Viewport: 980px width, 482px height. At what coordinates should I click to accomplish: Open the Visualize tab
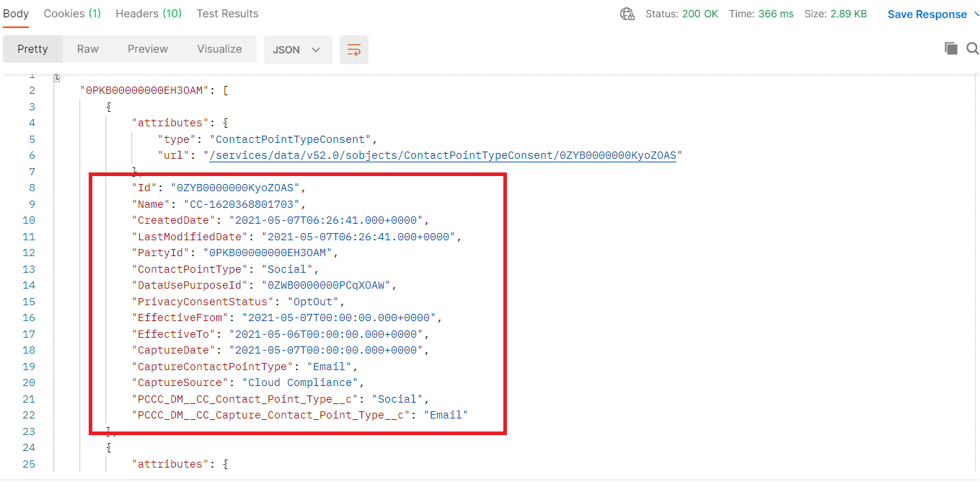point(219,49)
